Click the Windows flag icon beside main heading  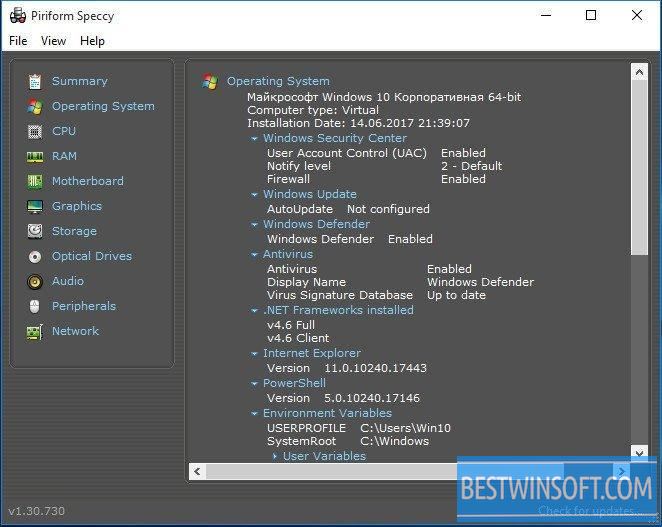tap(210, 81)
